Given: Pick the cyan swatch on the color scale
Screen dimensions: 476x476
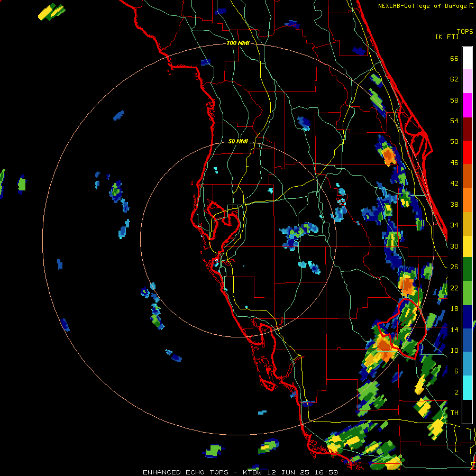Looking at the screenshot, I should tap(467, 388).
